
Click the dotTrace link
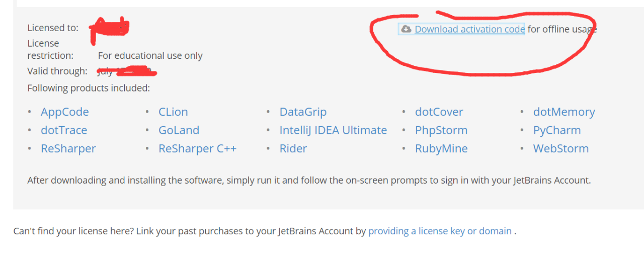click(64, 130)
